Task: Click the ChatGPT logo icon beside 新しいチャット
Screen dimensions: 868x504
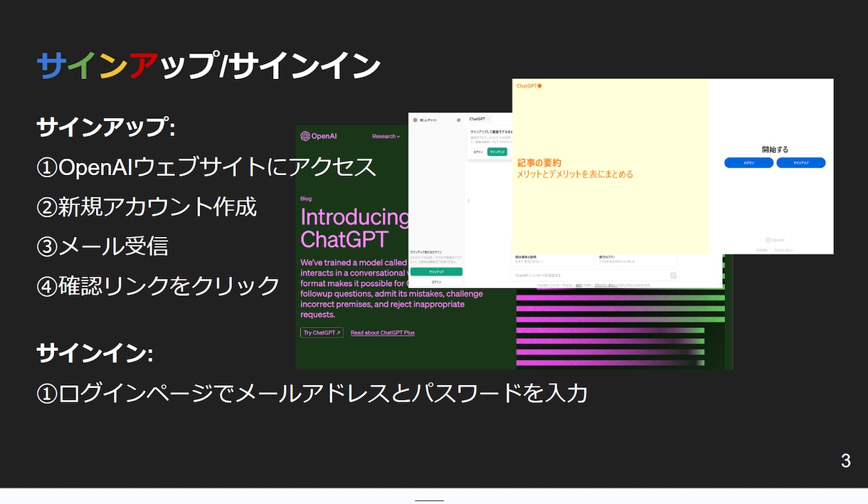Action: [x=415, y=120]
